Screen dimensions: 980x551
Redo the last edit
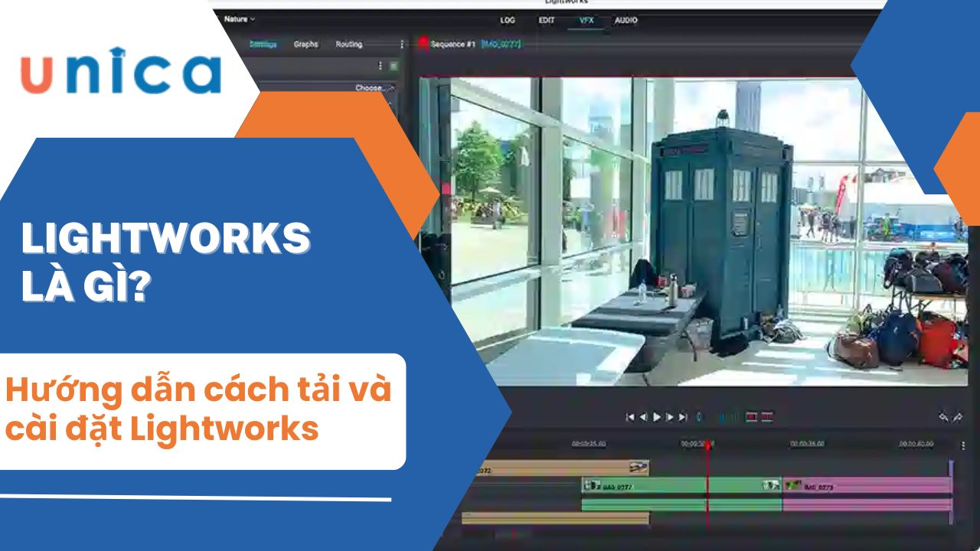957,417
